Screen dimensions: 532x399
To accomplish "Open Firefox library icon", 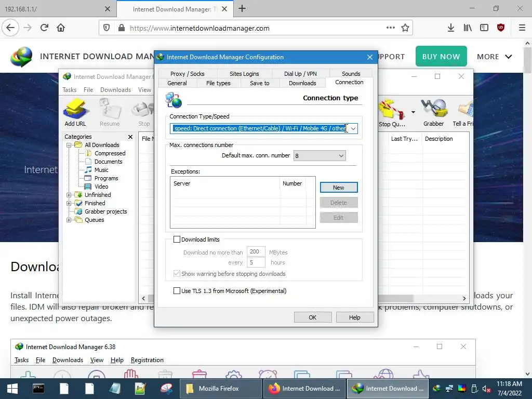I will 468,28.
